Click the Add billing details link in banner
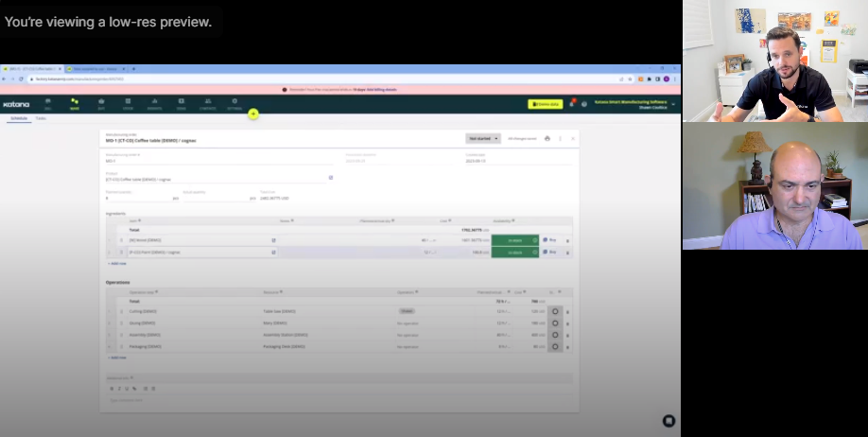 click(x=381, y=89)
